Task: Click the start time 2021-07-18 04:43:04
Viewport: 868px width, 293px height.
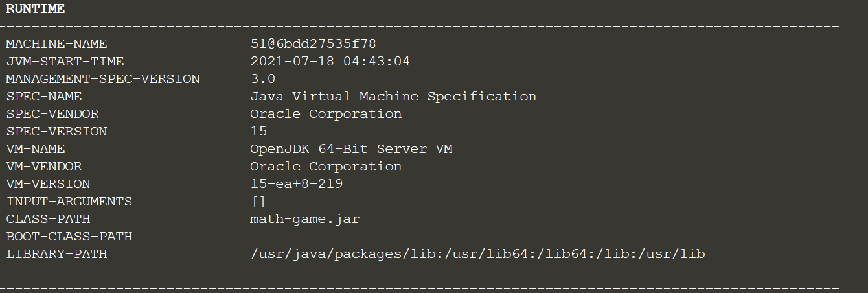Action: 330,62
